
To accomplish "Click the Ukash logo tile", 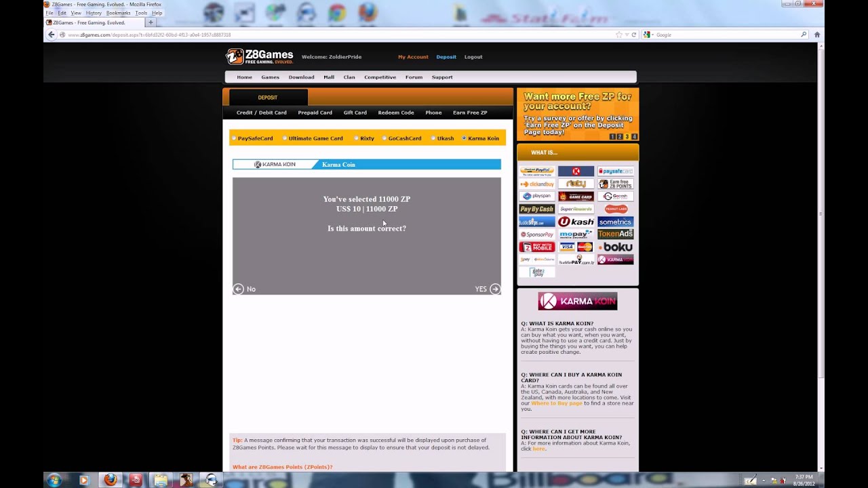I will tap(576, 222).
